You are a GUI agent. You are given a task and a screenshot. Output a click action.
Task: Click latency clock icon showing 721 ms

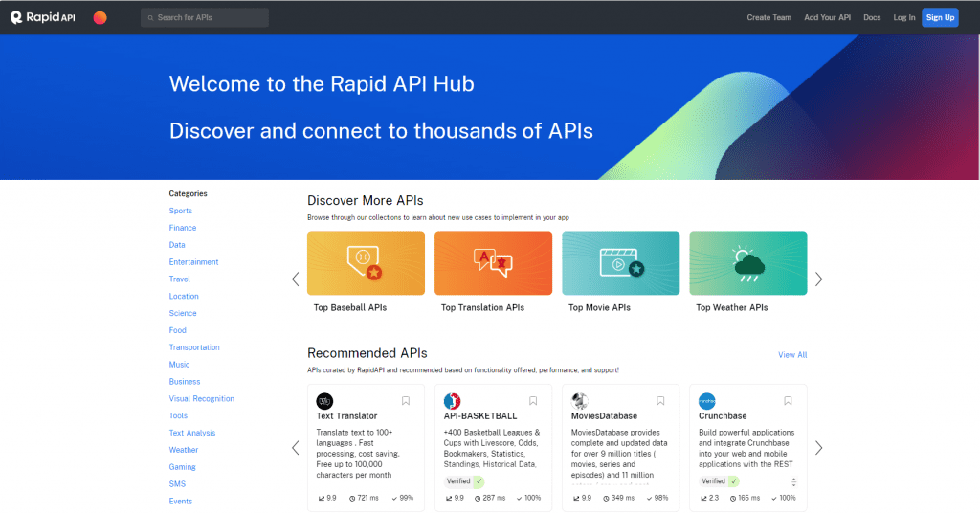(352, 499)
